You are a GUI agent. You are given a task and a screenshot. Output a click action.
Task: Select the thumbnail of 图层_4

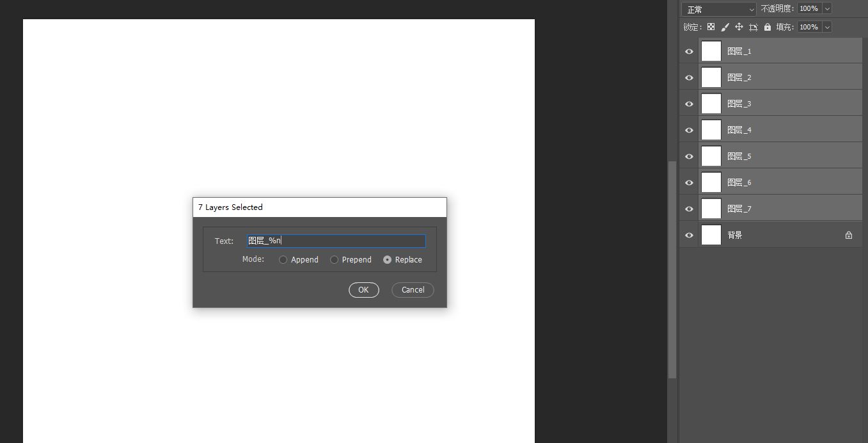(x=711, y=130)
